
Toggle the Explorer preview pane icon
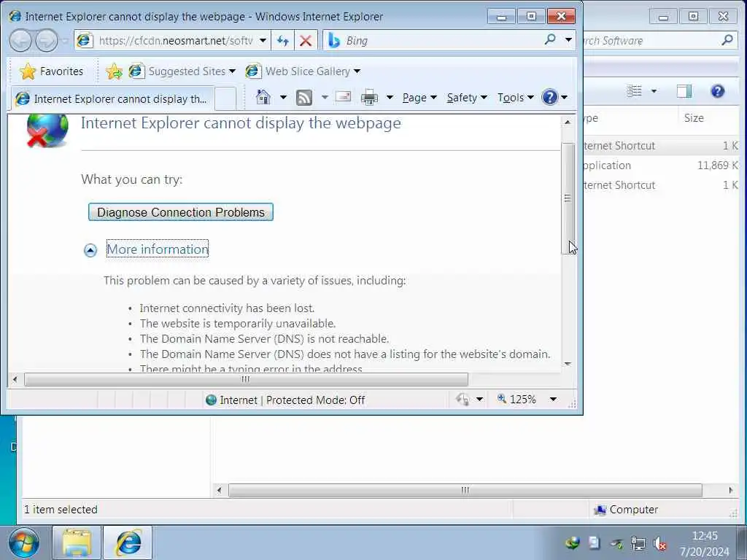pyautogui.click(x=684, y=91)
